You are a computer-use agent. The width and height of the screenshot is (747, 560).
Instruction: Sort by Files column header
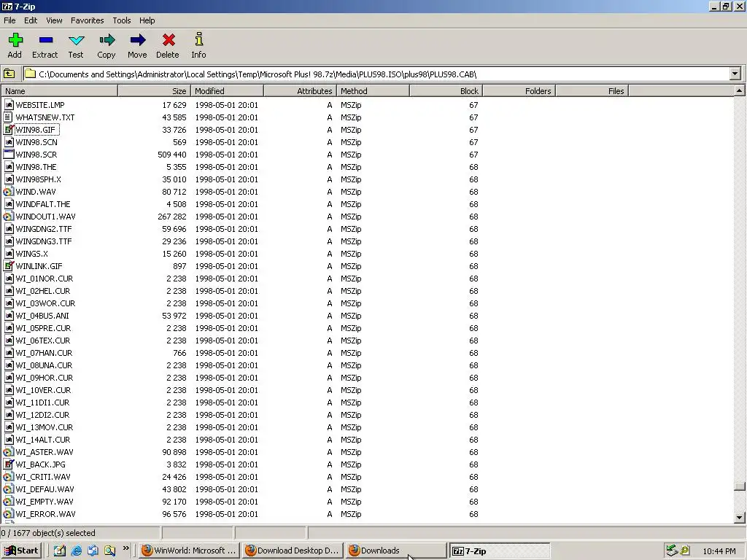[592, 91]
